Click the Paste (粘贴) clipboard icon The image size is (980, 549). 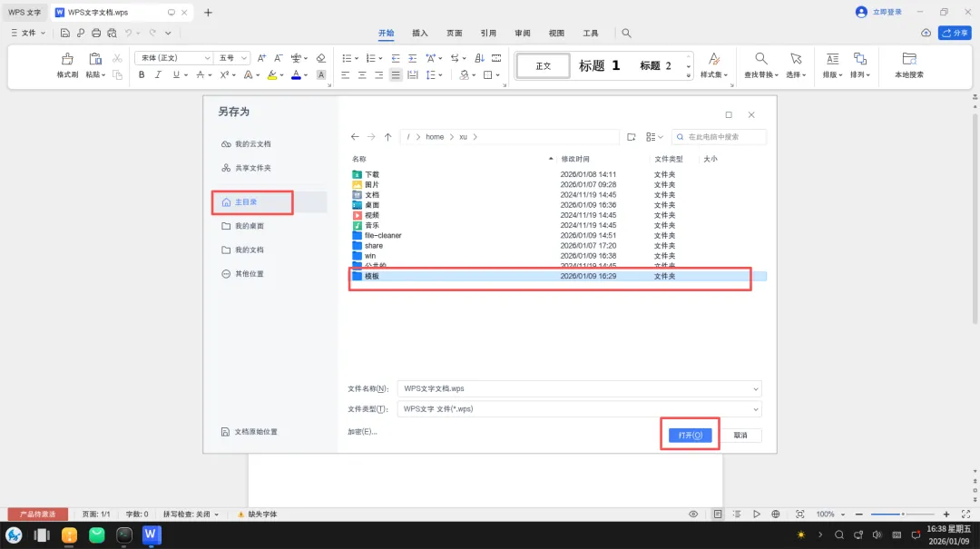[x=95, y=59]
